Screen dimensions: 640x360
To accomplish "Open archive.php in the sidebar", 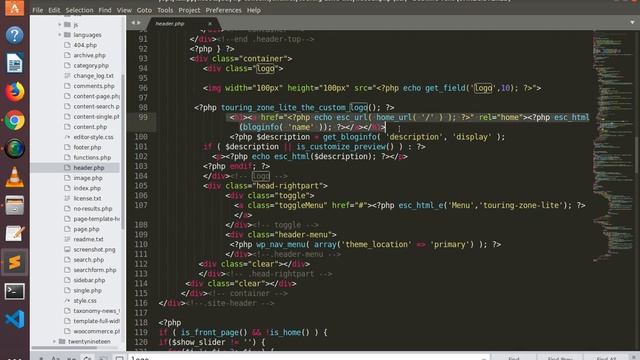I will [x=89, y=55].
